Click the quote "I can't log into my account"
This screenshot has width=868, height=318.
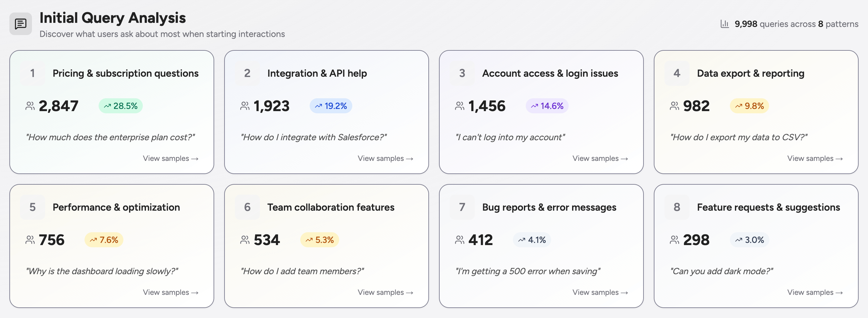510,137
